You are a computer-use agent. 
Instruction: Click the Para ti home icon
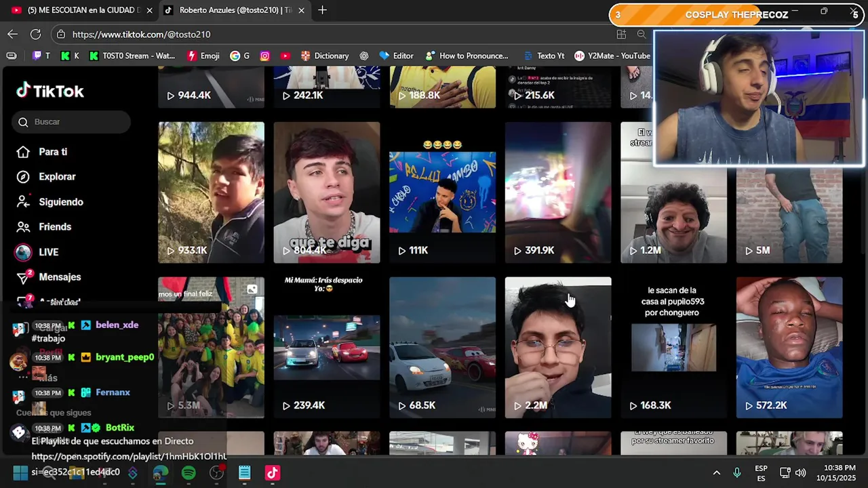(x=23, y=152)
